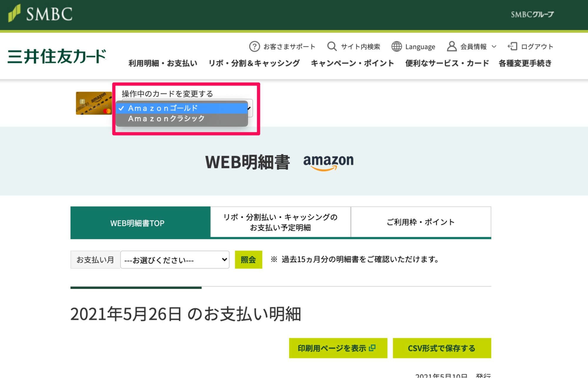Image resolution: width=588 pixels, height=378 pixels.
Task: Click ログアウト link
Action: coord(537,46)
